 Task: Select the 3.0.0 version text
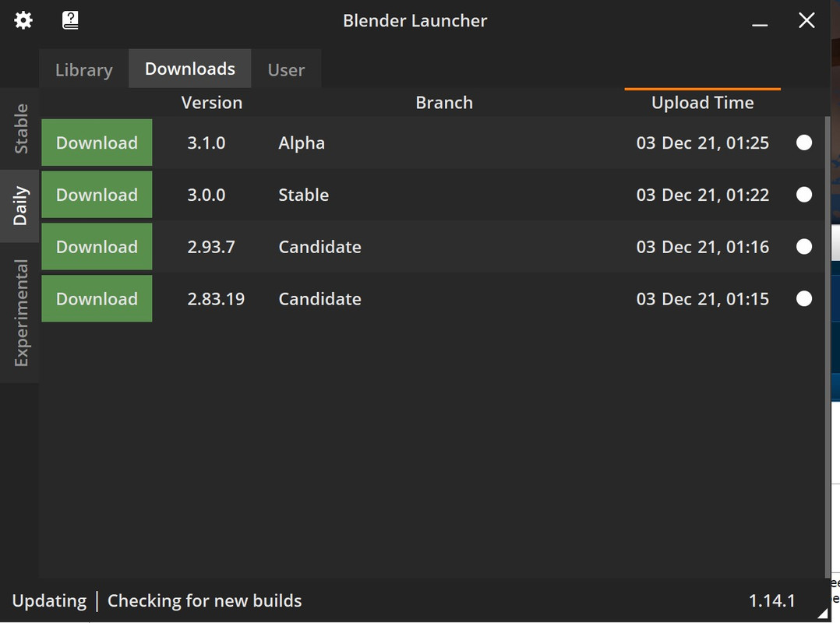[206, 195]
